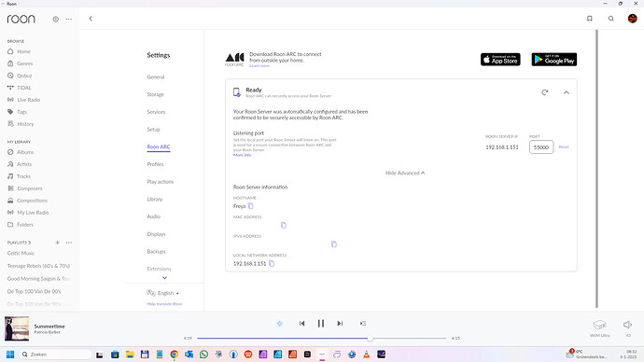Open the volume speaker control
Image resolution: width=644 pixels, height=362 pixels.
click(627, 325)
